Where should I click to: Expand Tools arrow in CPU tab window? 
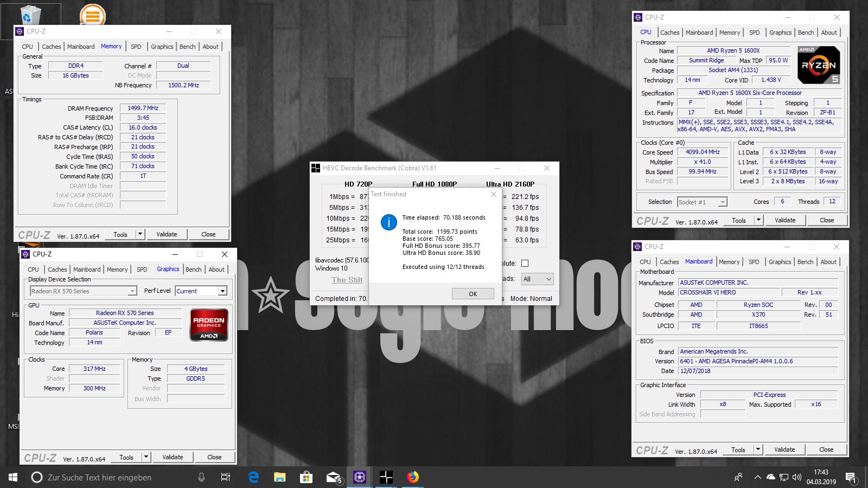tap(759, 220)
